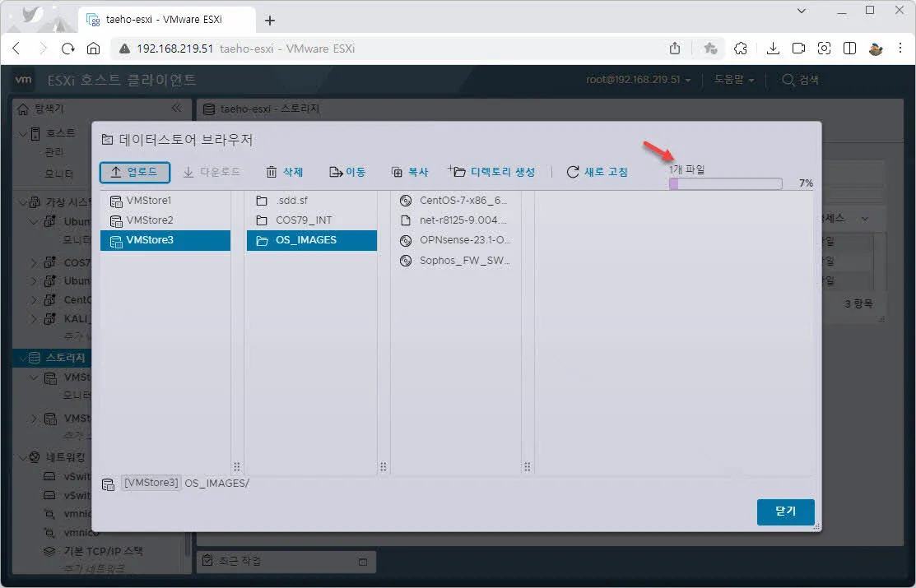
Task: Collapse the 탐색기 navigator panel
Action: point(176,109)
